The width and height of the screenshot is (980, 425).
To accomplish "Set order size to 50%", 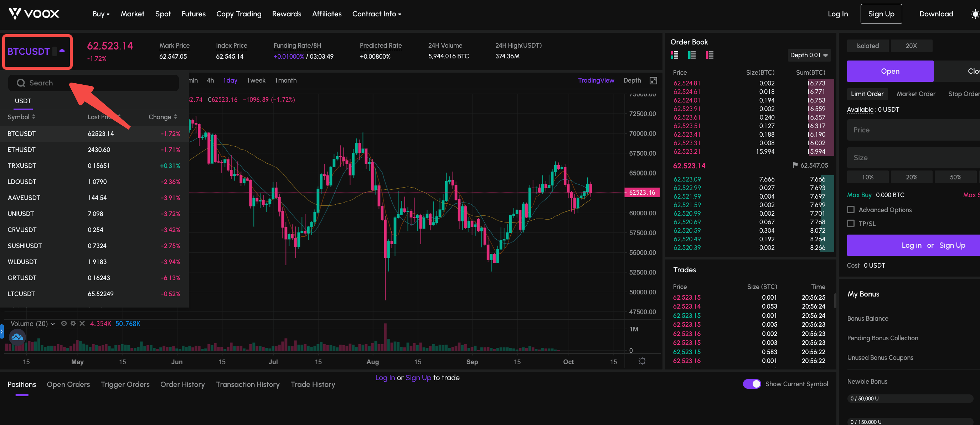I will [956, 177].
